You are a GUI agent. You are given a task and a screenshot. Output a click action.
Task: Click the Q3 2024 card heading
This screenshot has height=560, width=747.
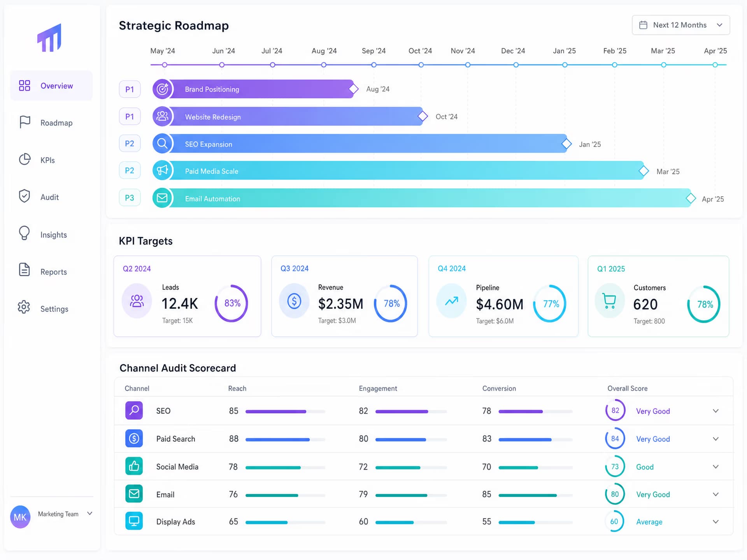coord(295,268)
